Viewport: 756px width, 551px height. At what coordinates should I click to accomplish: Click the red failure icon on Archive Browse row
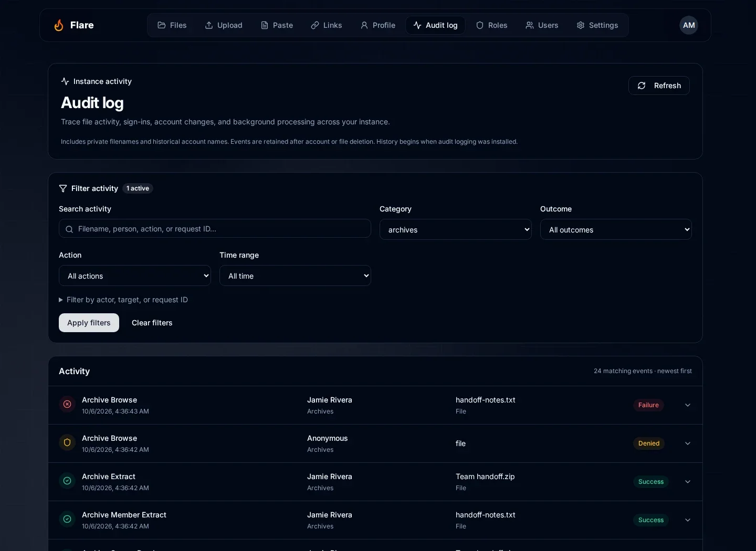click(x=67, y=405)
